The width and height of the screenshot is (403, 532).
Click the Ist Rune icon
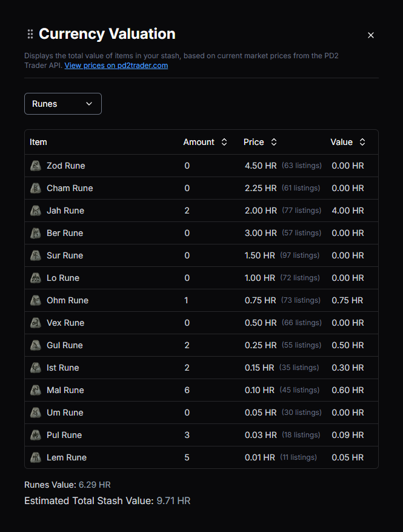pos(36,368)
